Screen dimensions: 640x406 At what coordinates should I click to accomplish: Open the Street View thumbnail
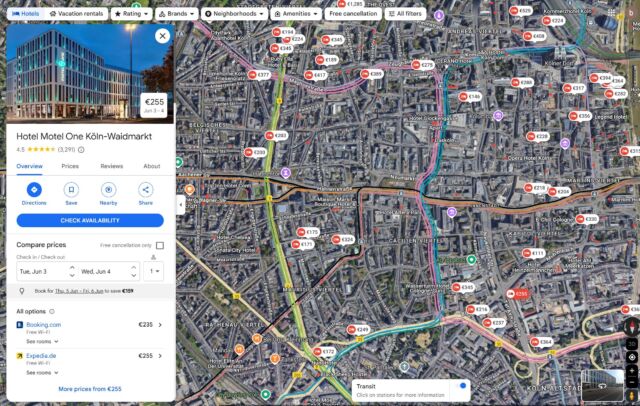pyautogui.click(x=602, y=385)
